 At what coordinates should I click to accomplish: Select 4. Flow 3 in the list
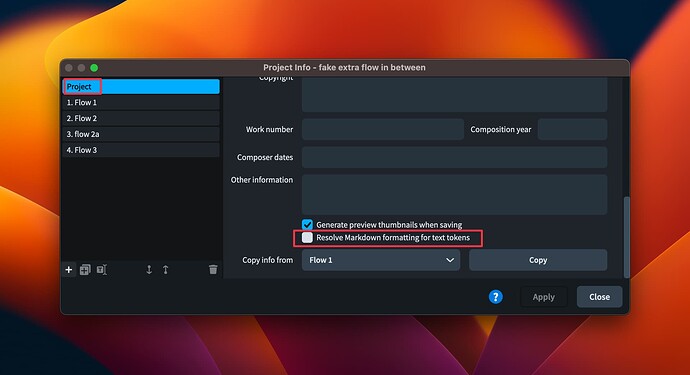pyautogui.click(x=141, y=150)
